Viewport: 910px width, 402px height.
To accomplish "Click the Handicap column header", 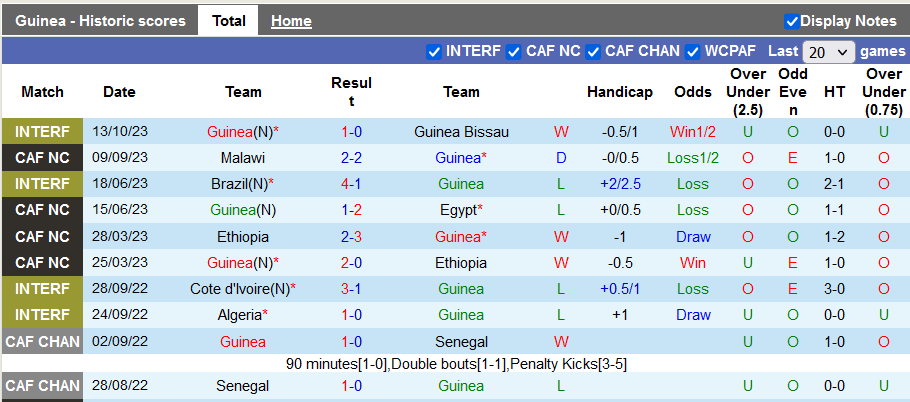I will (619, 92).
